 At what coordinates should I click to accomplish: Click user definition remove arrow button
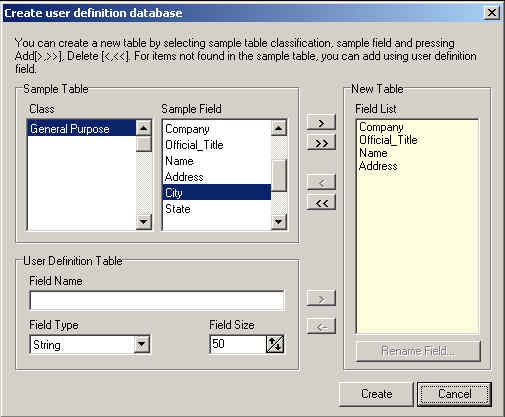point(321,326)
